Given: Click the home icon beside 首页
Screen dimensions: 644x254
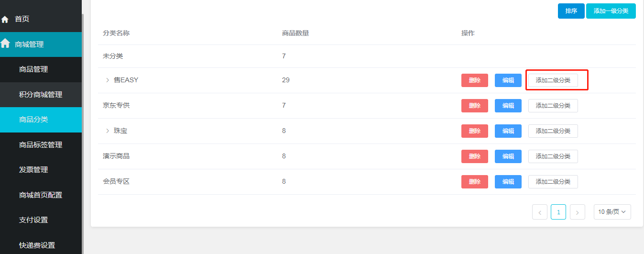Looking at the screenshot, I should click(x=5, y=20).
